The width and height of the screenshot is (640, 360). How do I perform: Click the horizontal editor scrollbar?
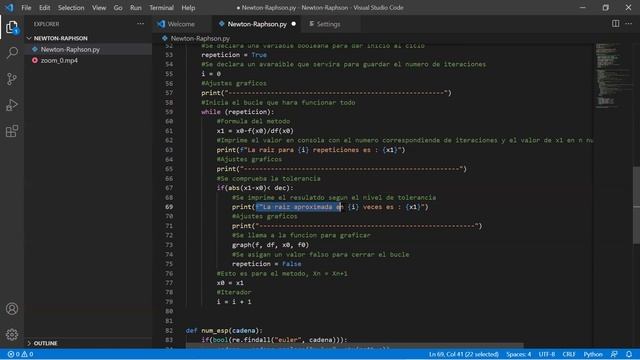354,346
